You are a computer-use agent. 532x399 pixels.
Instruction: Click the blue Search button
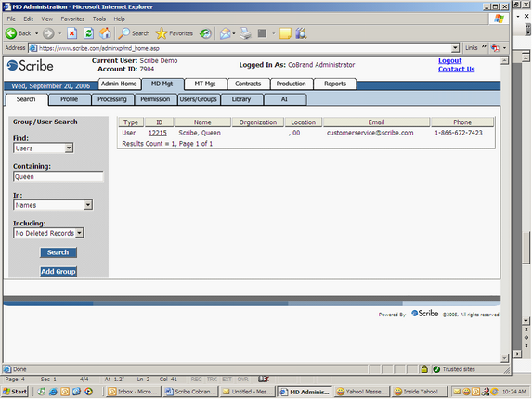[58, 252]
